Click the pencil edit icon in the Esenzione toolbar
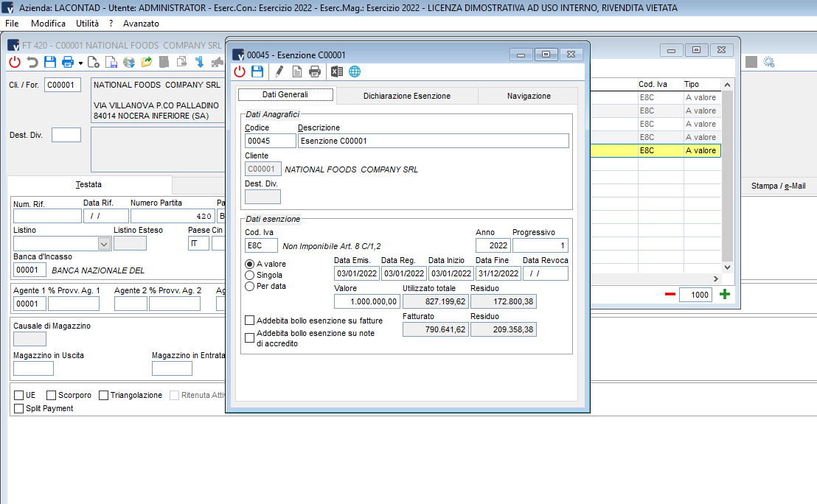The width and height of the screenshot is (817, 504). coord(279,71)
